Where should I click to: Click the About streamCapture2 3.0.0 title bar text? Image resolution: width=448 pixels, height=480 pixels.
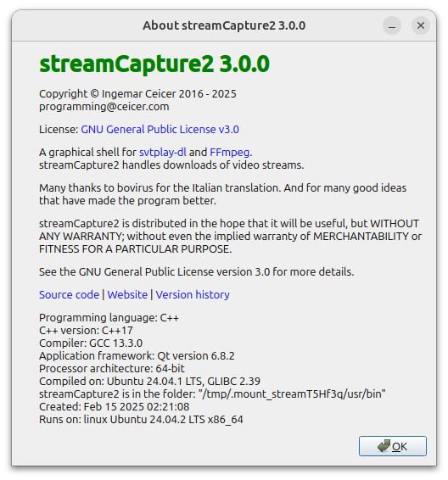(x=224, y=25)
